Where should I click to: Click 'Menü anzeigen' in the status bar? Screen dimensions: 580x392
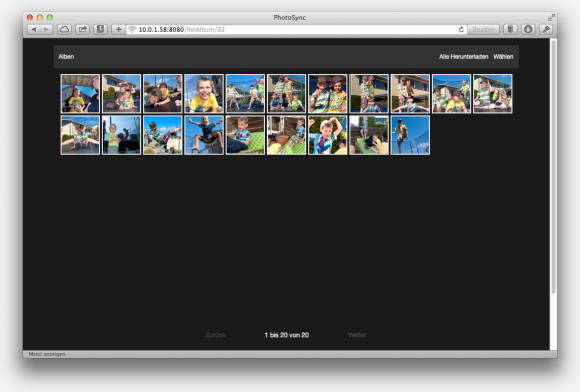(47, 354)
